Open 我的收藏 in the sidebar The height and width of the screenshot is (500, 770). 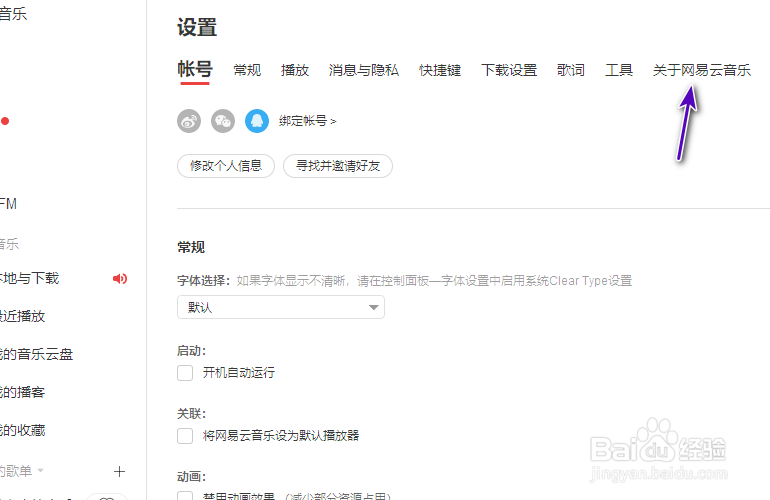click(23, 430)
